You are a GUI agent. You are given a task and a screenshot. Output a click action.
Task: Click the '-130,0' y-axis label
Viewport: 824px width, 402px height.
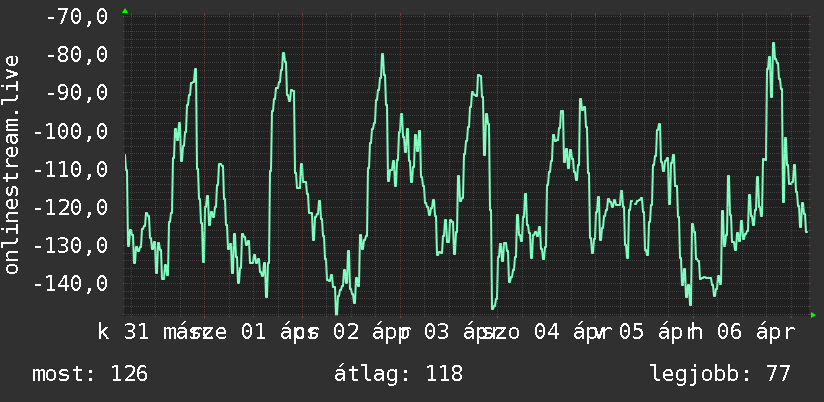(70, 245)
